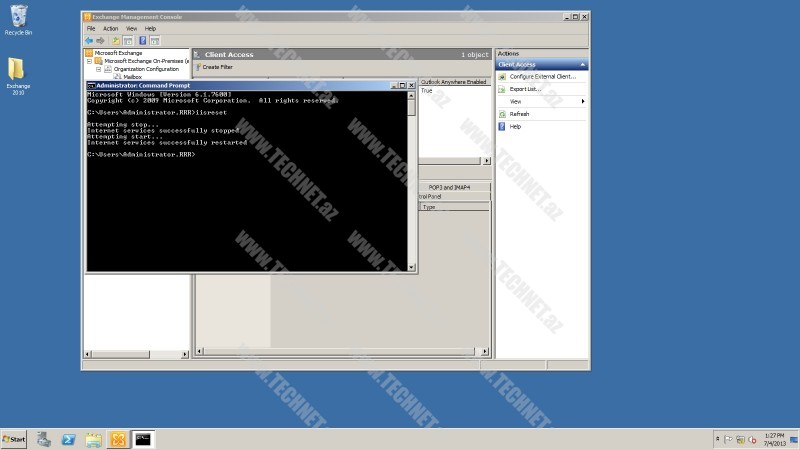Viewport: 800px width, 450px height.
Task: Click Help in Actions pane
Action: point(515,127)
